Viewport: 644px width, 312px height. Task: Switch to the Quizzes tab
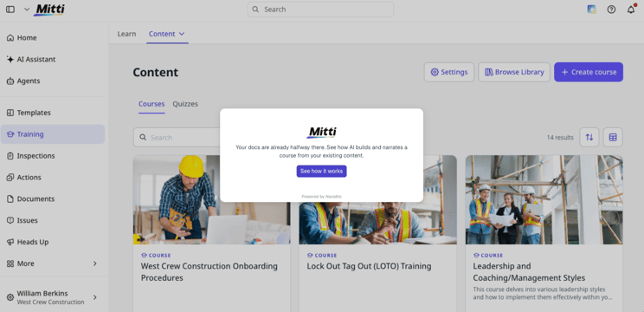(185, 104)
